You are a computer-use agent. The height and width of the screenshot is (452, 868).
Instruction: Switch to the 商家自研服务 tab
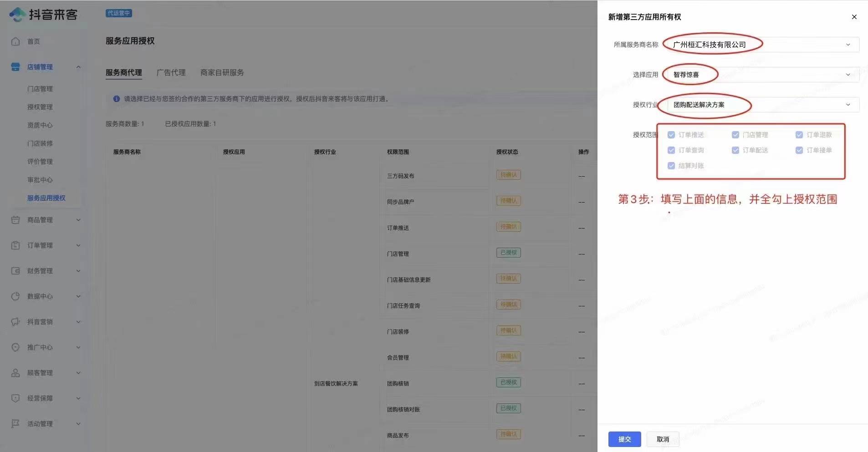[x=222, y=72]
